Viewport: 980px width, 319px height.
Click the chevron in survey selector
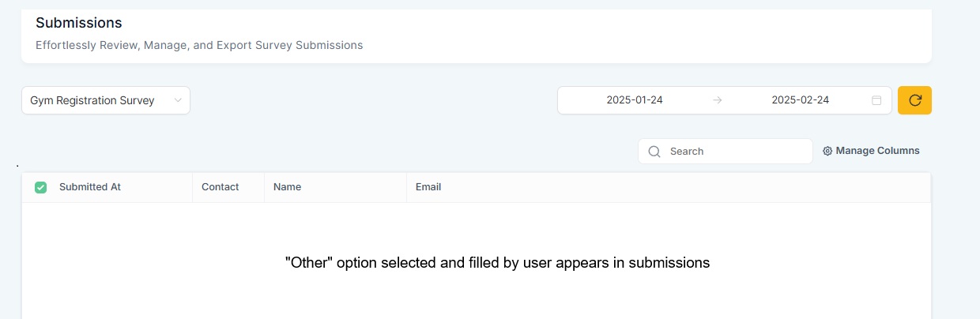(x=178, y=100)
